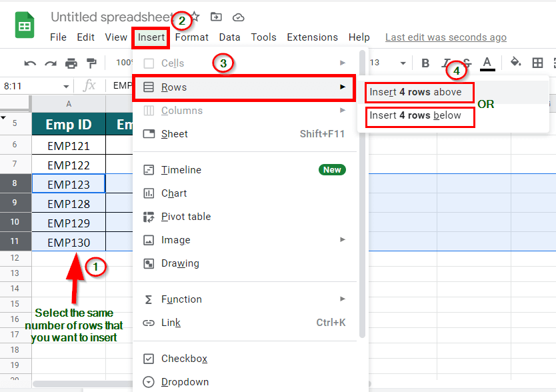Expand the Image submenu arrow
This screenshot has width=556, height=392.
click(x=343, y=239)
